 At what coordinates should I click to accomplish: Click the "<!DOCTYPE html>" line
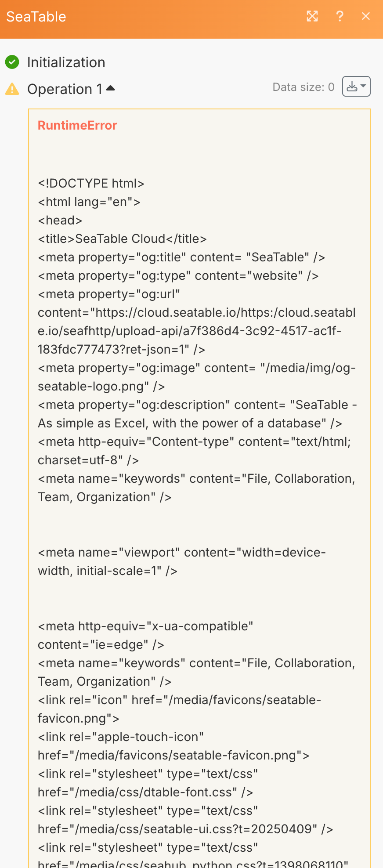point(91,183)
